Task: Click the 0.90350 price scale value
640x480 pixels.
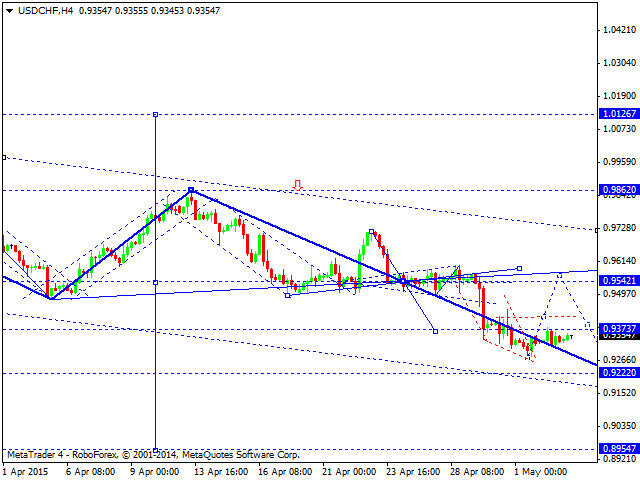Action: click(620, 425)
